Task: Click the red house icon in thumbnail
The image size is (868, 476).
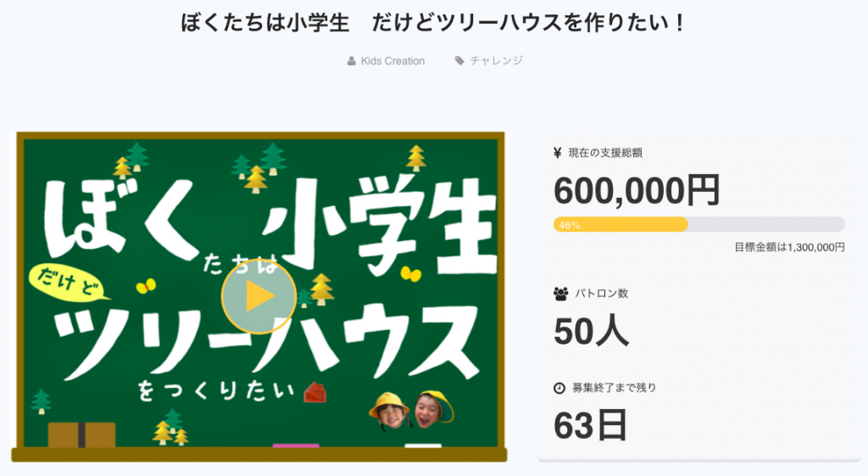Action: pos(316,391)
